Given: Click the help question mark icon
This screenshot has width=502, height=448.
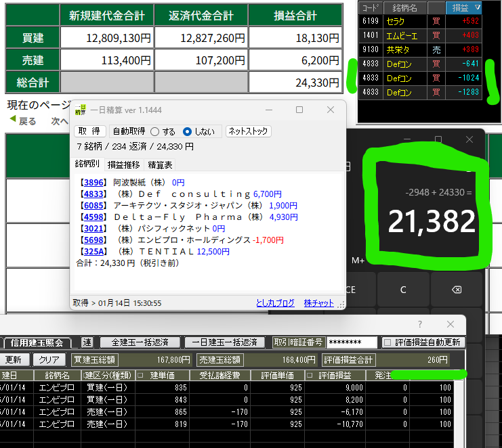Looking at the screenshot, I should click(419, 325).
